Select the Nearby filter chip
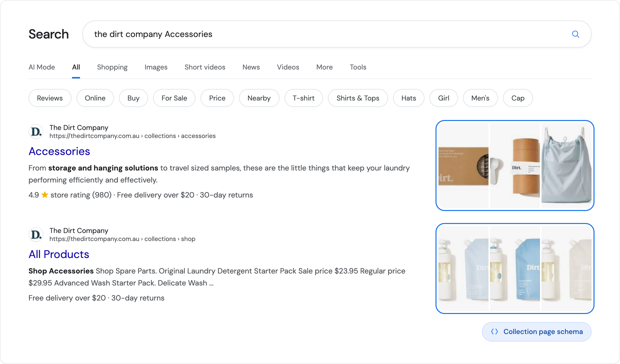 259,98
